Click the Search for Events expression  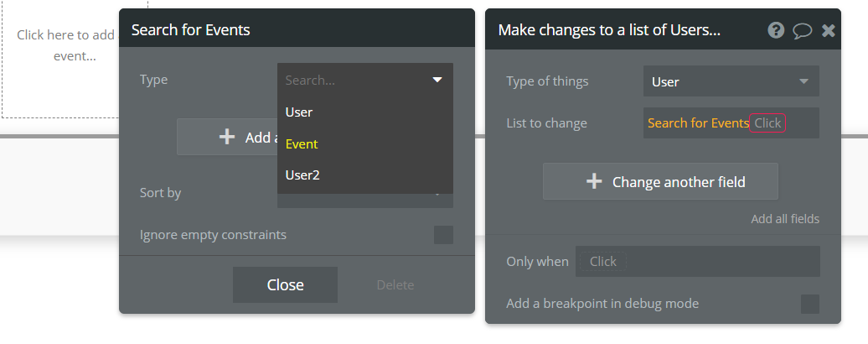click(699, 123)
